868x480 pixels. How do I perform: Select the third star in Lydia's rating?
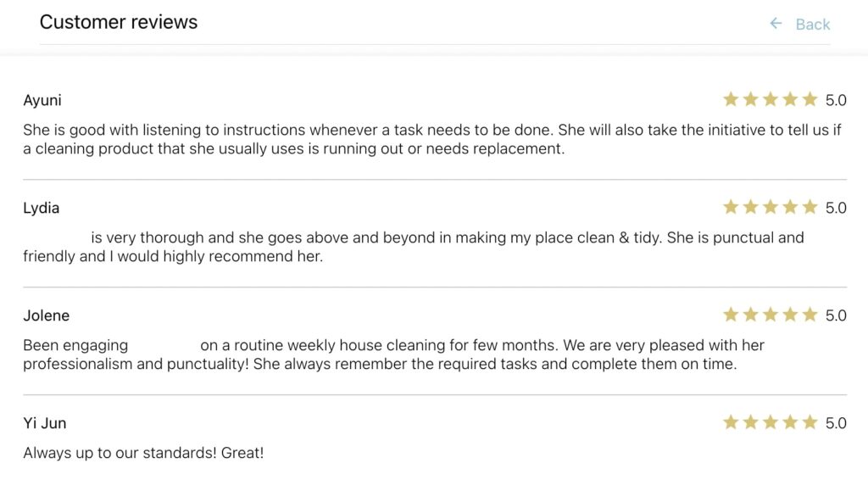[x=771, y=207]
